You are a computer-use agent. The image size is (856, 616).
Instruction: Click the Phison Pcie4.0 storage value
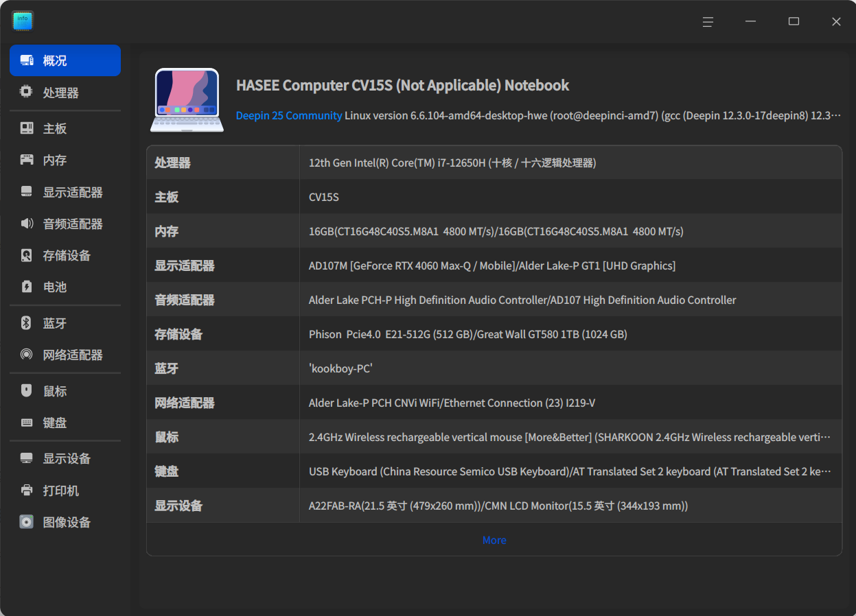[468, 334]
